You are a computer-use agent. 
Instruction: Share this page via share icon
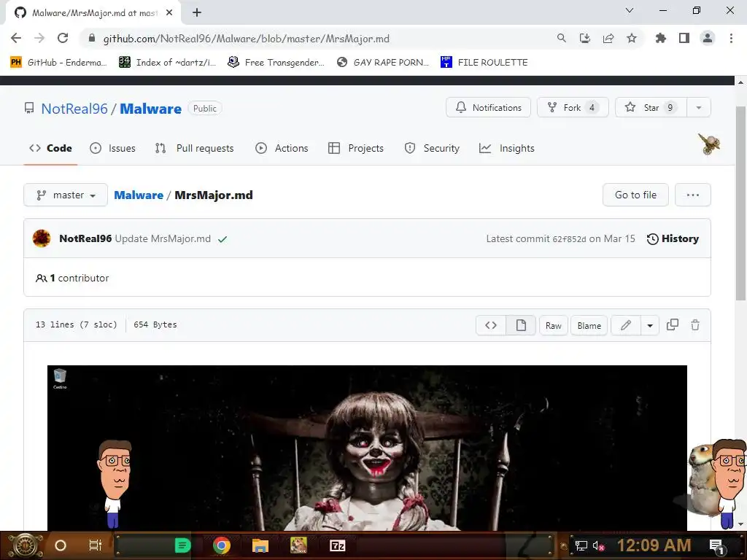(608, 38)
